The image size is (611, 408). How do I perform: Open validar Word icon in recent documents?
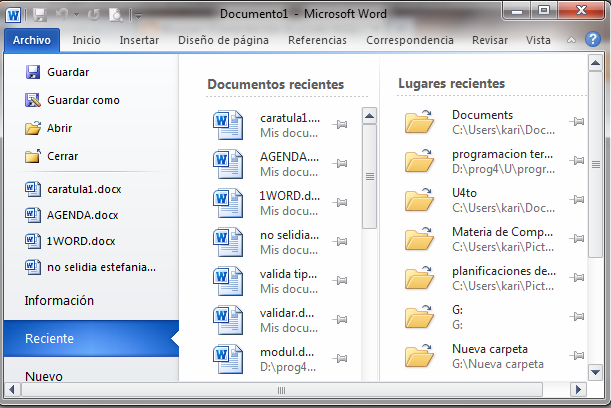tap(228, 320)
